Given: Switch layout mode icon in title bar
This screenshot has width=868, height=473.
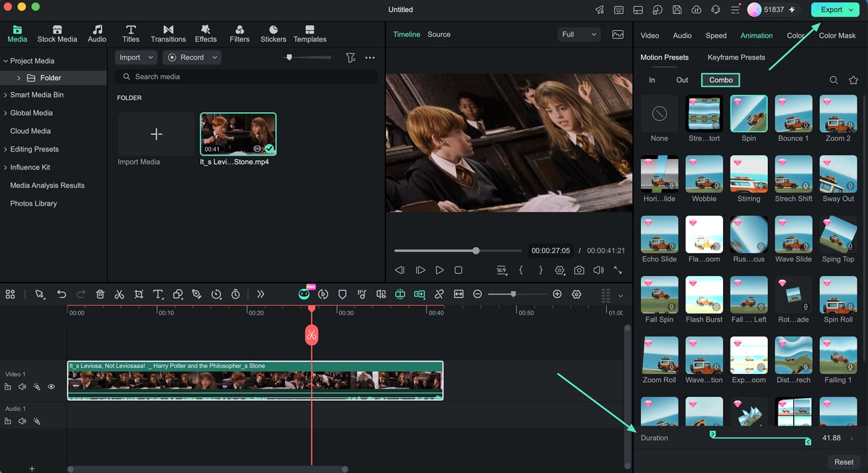Looking at the screenshot, I should coord(638,10).
